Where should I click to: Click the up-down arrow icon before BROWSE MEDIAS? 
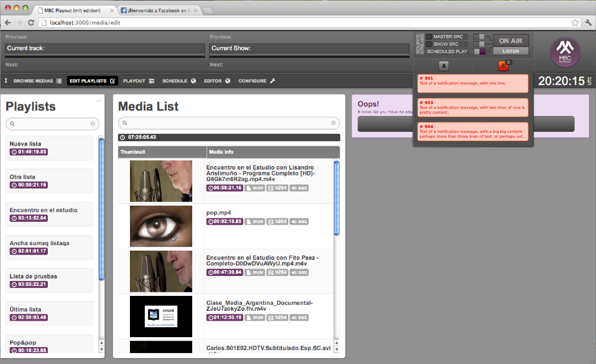(x=6, y=81)
